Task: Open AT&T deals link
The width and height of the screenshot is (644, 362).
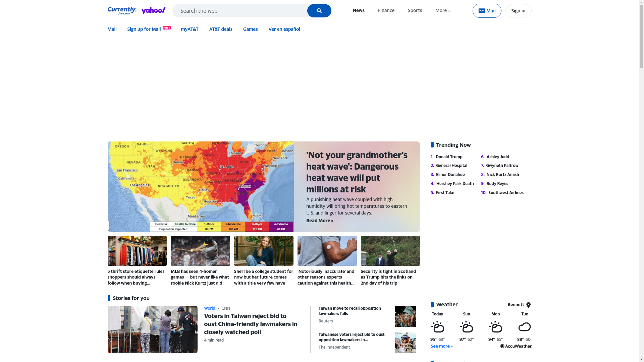Action: pos(221,29)
